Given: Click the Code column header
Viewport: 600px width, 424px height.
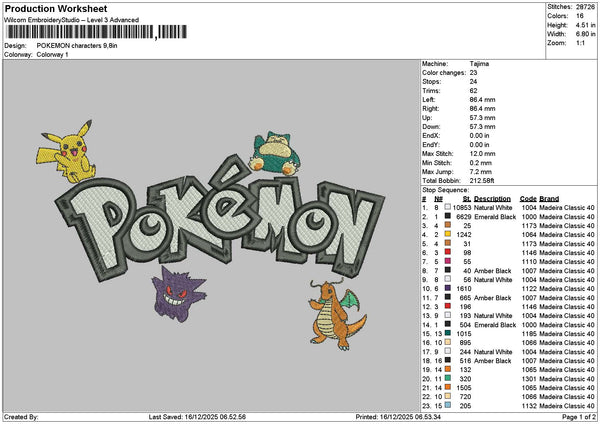Looking at the screenshot, I should click(x=528, y=199).
